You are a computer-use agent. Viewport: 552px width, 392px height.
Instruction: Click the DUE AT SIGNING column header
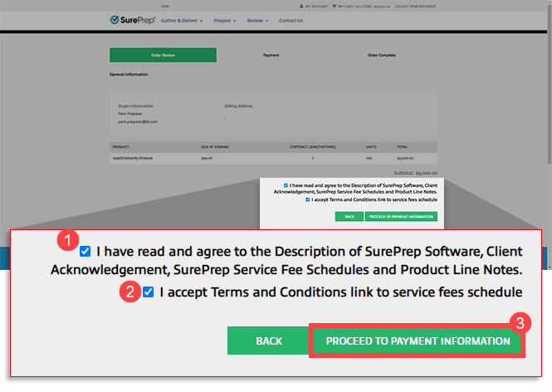coord(215,147)
